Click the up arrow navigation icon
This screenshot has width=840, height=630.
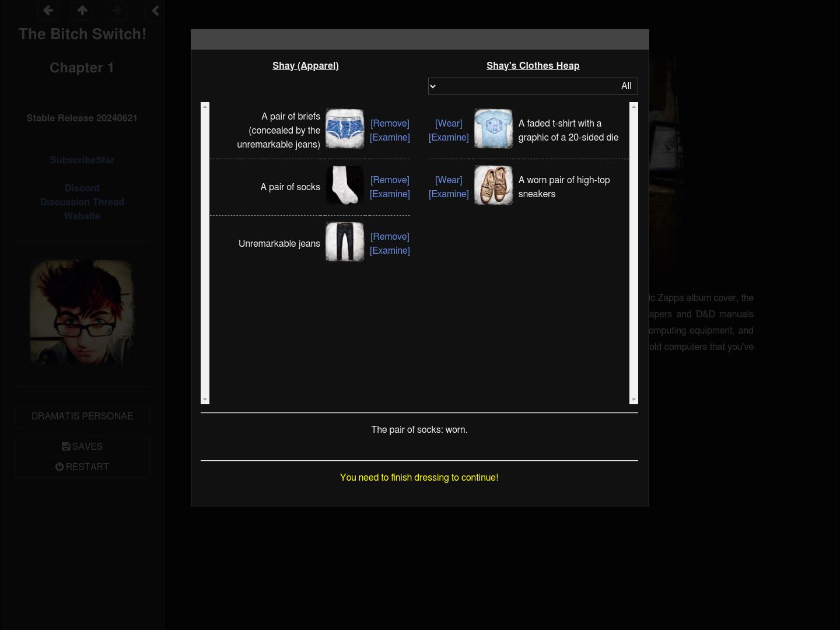(82, 10)
